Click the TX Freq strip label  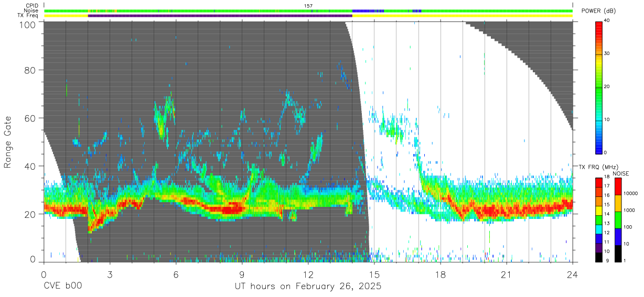click(x=29, y=16)
